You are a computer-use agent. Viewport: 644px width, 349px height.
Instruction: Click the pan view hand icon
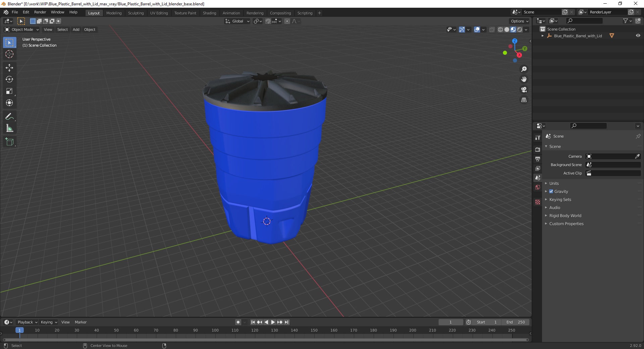coord(524,79)
